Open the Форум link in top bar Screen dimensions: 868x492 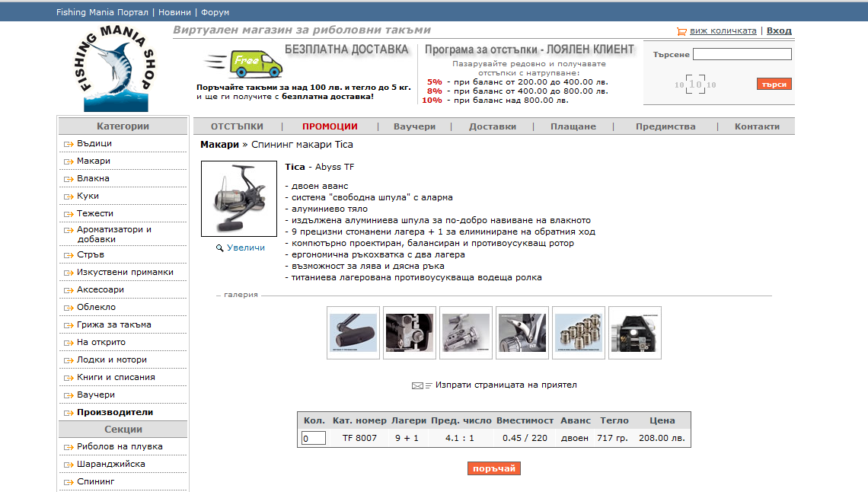click(216, 12)
